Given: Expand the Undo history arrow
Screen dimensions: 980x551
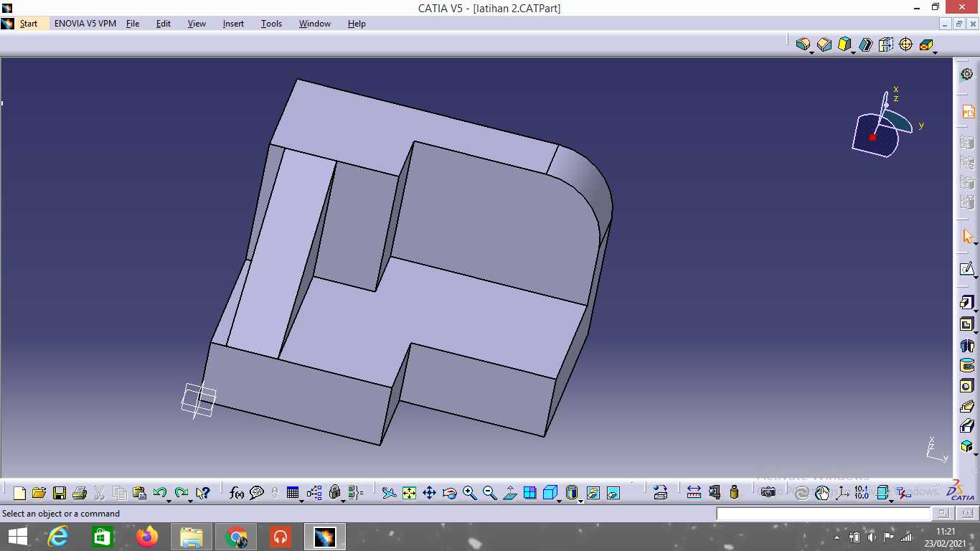Looking at the screenshot, I should click(x=169, y=500).
